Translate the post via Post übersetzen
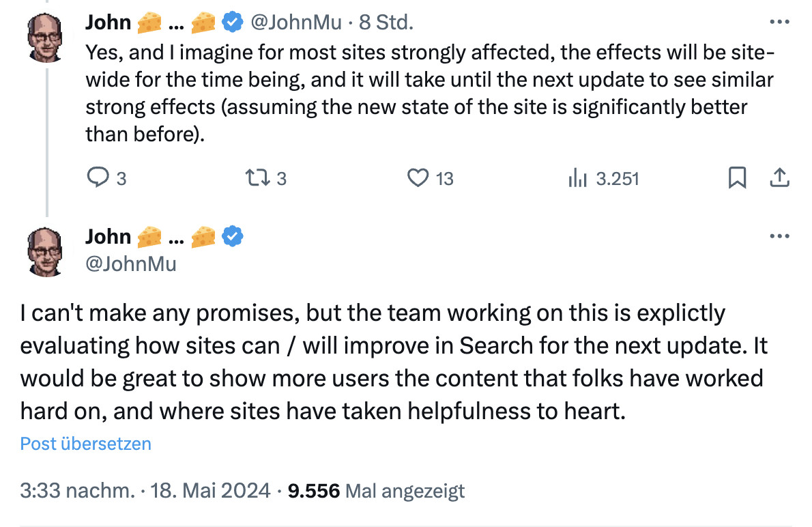The image size is (812, 527). 85,444
